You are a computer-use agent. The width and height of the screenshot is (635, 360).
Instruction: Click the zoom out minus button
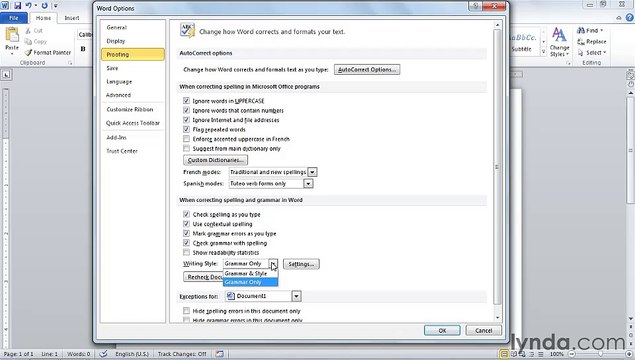[x=572, y=354]
